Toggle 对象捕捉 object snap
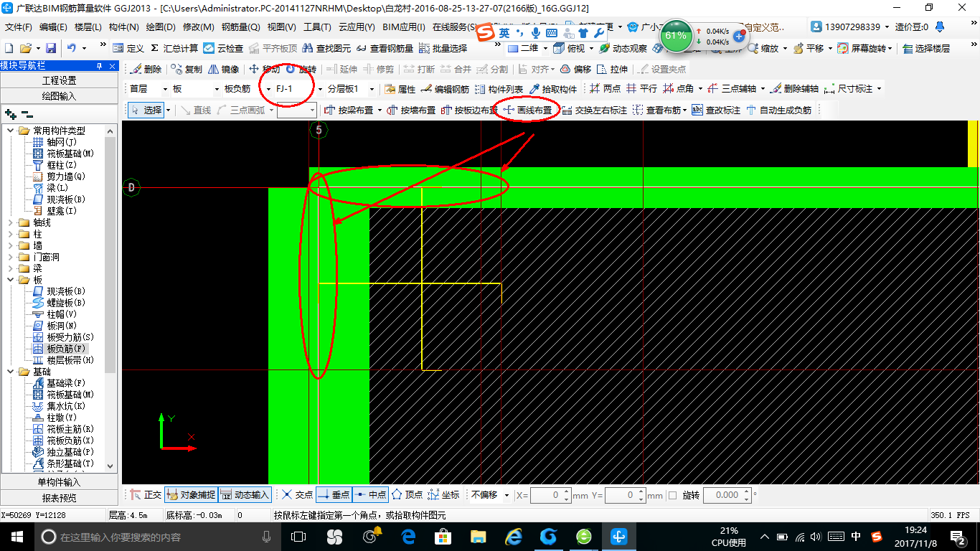Viewport: 980px width, 551px height. pyautogui.click(x=191, y=495)
